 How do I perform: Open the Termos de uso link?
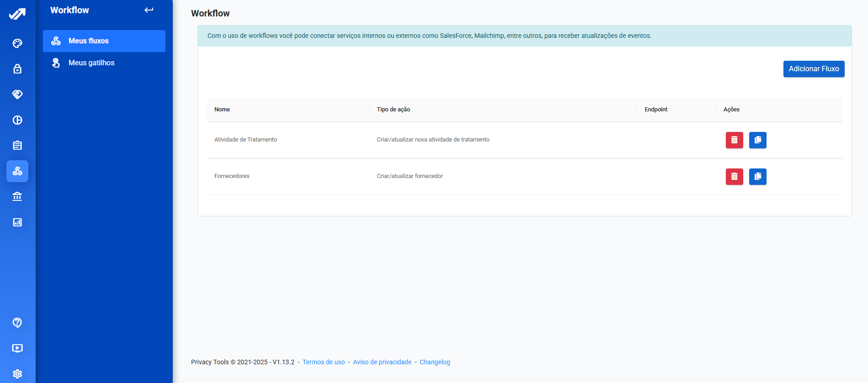pos(324,362)
